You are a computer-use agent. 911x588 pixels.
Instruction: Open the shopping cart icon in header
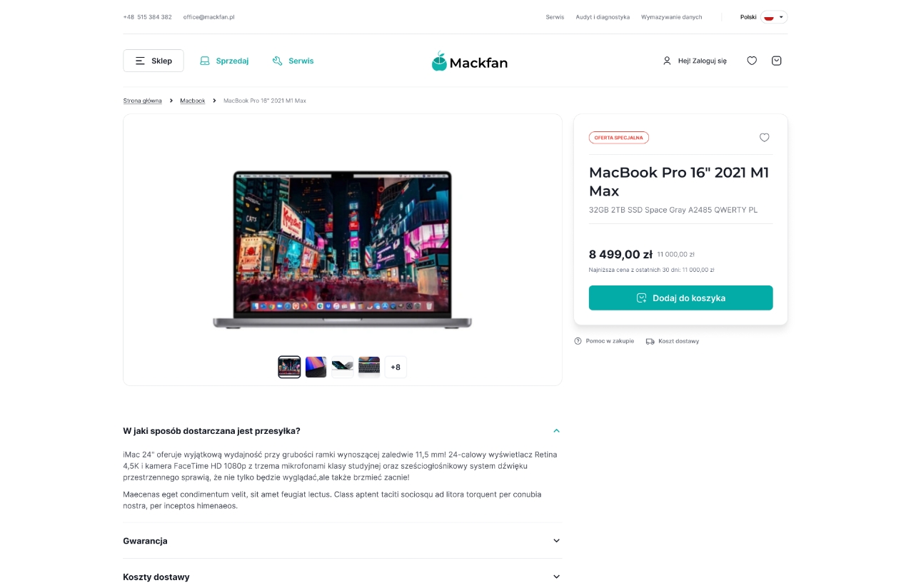[776, 61]
